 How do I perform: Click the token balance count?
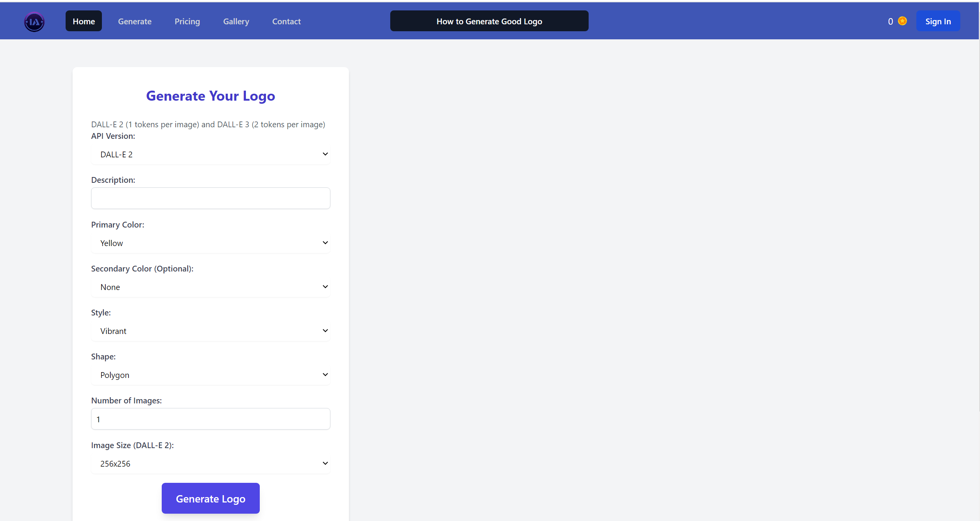(890, 22)
